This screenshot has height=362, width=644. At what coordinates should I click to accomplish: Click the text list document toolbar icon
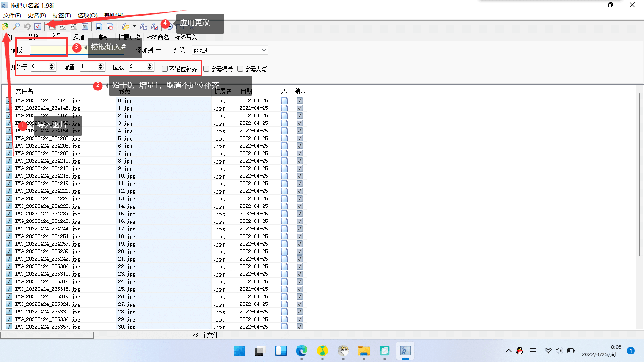[99, 26]
